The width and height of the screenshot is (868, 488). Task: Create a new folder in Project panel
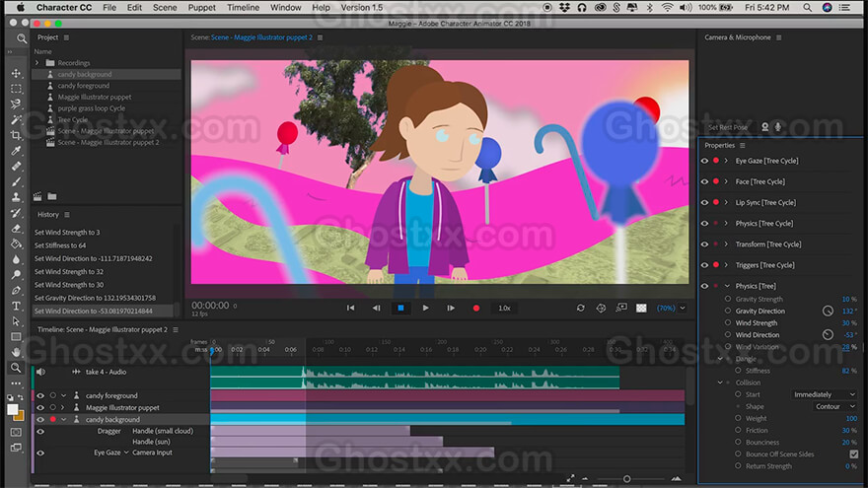tap(52, 196)
